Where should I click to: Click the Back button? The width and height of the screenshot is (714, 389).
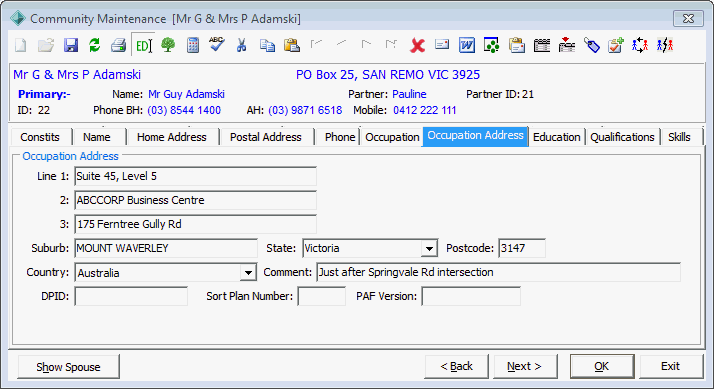[456, 366]
